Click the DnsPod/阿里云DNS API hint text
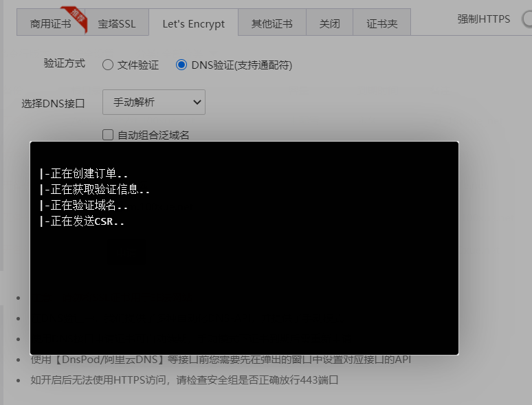The width and height of the screenshot is (532, 405). tap(221, 360)
